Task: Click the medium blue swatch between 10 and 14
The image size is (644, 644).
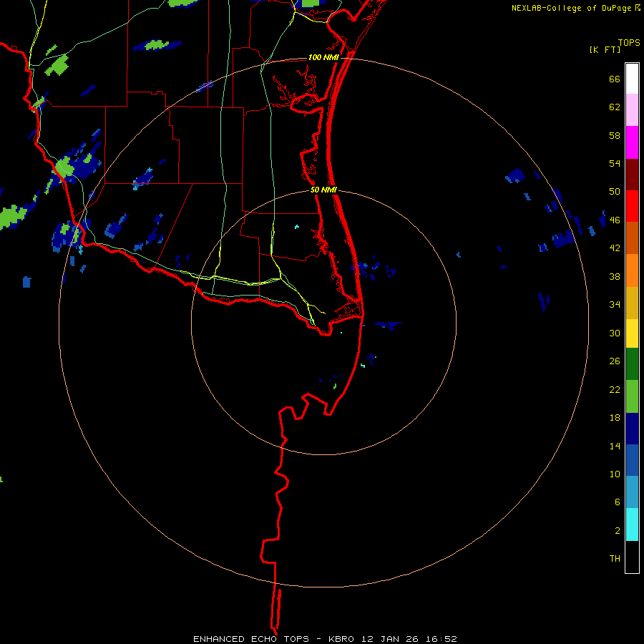Action: 632,460
